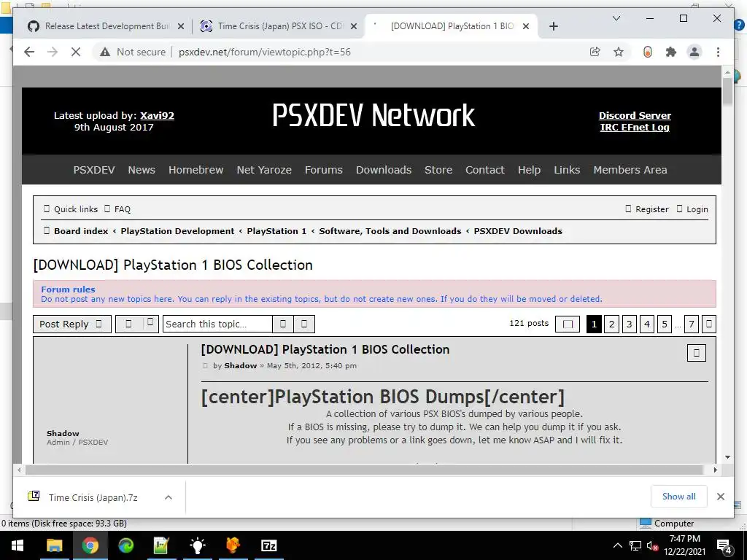Click the jump-to-page icon button
Screen dimensions: 747x560
pos(568,324)
